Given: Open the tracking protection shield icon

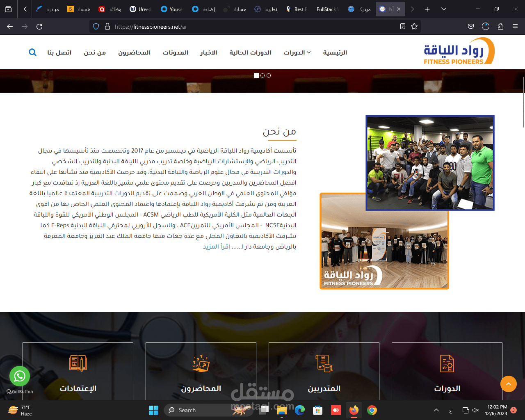Looking at the screenshot, I should (96, 27).
